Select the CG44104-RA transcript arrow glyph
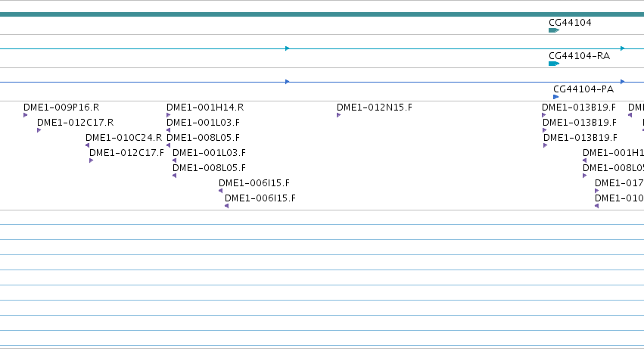Viewport: 644px width, 349px height. pyautogui.click(x=554, y=64)
